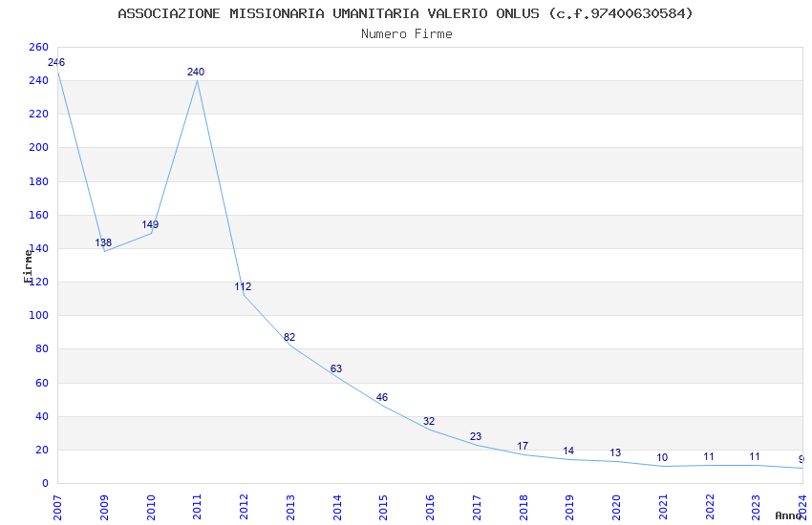Click the x-axis year 2015
Viewport: 812px width, 525px height.
click(384, 508)
